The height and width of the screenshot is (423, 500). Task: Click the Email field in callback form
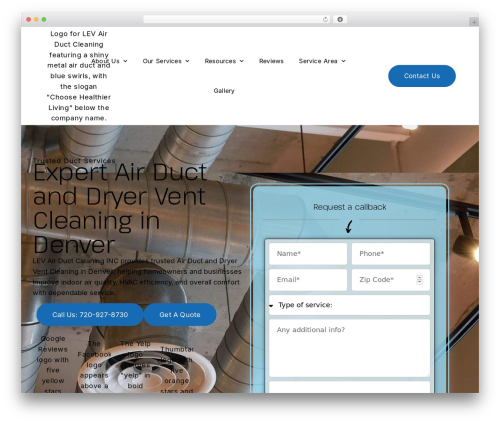click(308, 280)
